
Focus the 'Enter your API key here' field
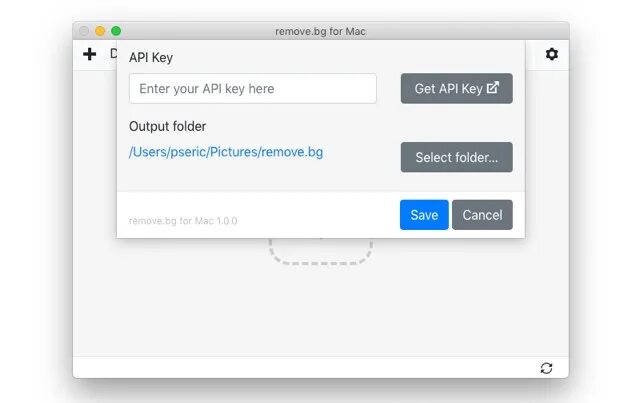(x=253, y=89)
